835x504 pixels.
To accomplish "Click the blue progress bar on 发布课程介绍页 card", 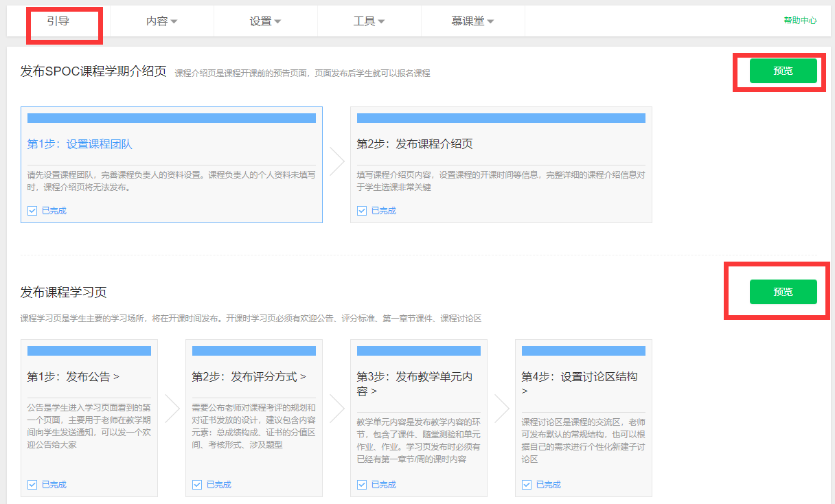I will tap(501, 118).
